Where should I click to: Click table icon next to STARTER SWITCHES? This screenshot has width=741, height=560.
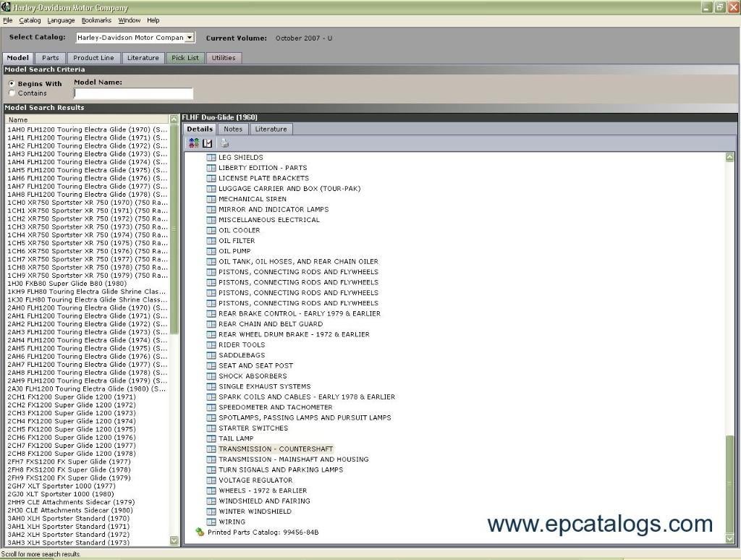click(x=211, y=428)
